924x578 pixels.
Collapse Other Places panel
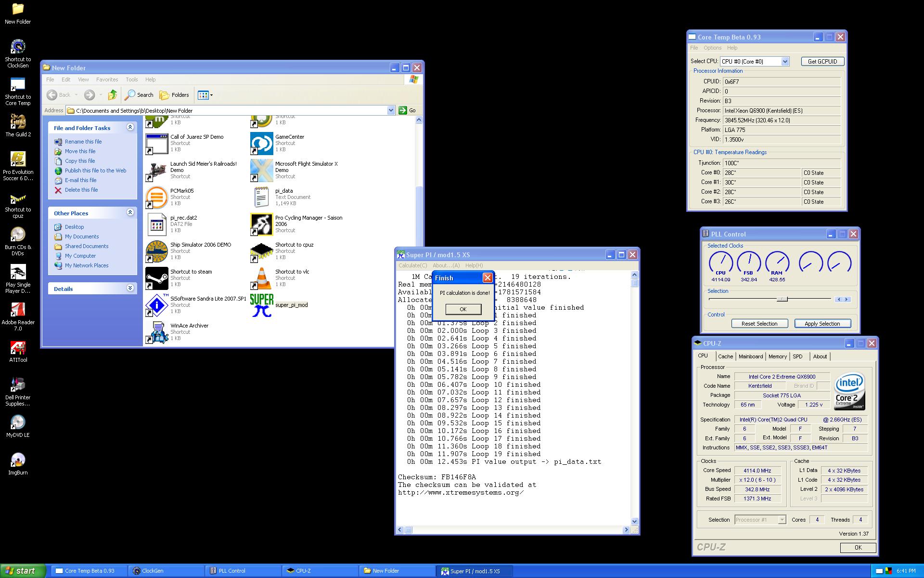tap(130, 212)
